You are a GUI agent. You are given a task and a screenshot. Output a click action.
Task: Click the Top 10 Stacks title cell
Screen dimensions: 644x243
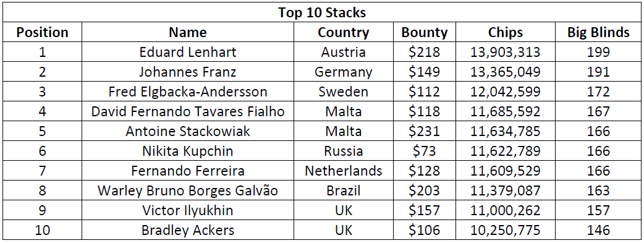point(322,13)
